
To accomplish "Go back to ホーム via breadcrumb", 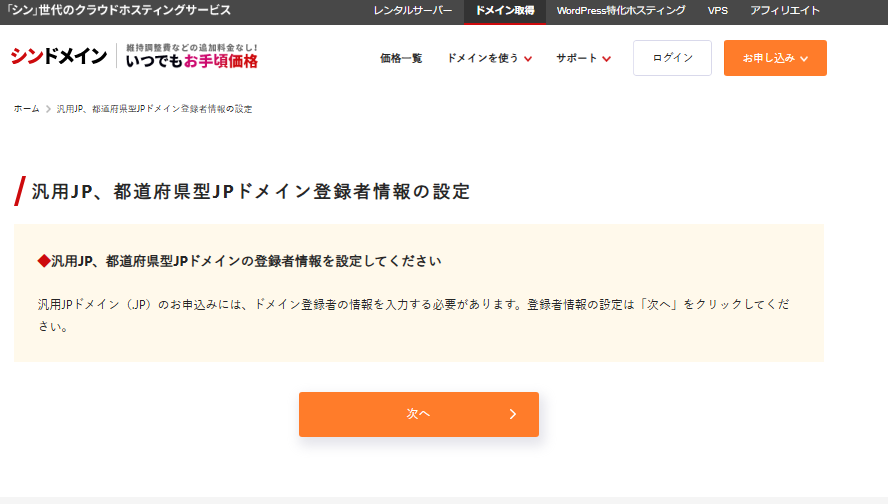I will click(x=27, y=108).
